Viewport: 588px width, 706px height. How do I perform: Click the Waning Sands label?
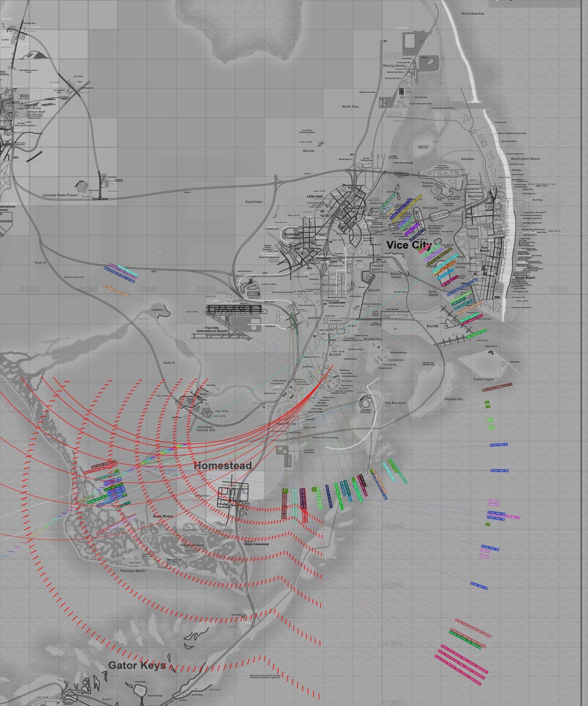(x=394, y=66)
